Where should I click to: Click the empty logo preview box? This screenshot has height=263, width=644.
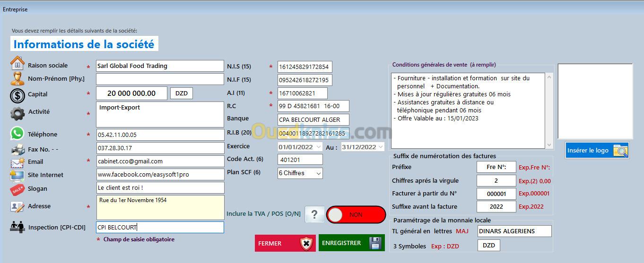[595, 101]
